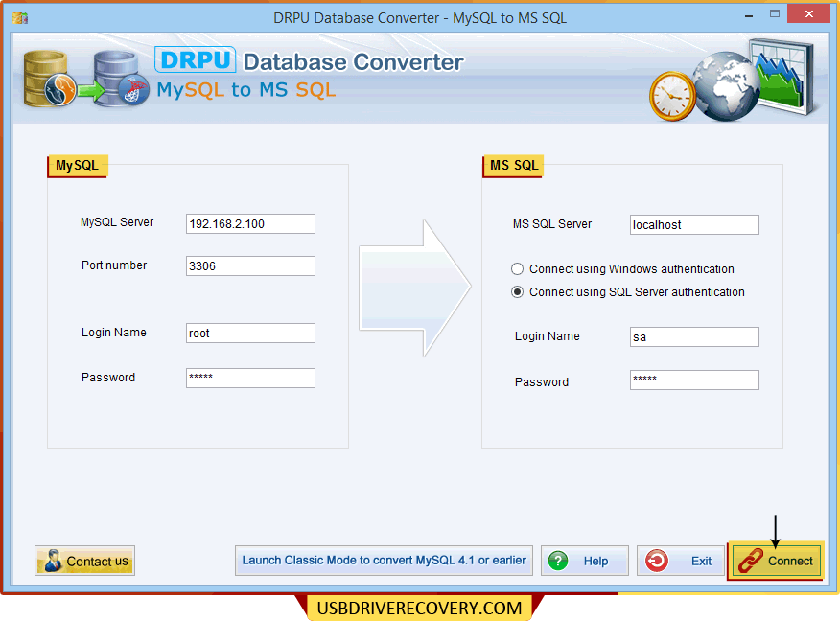Click the green chart icon in the banner
Image resolution: width=840 pixels, height=621 pixels.
[x=782, y=76]
